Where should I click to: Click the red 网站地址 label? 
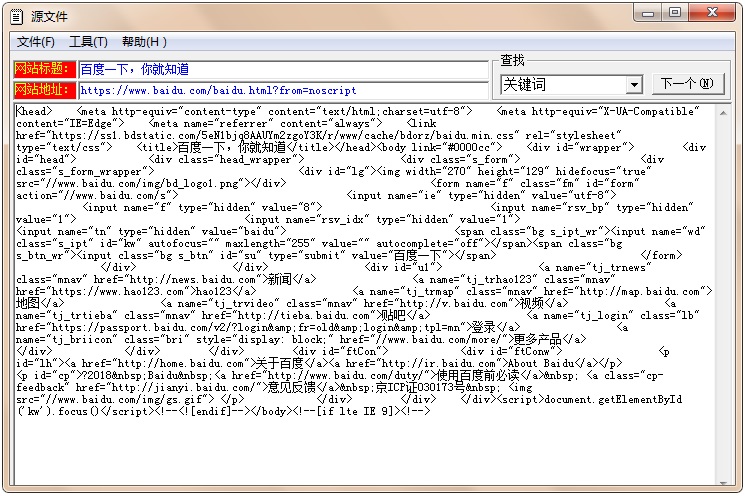point(45,90)
